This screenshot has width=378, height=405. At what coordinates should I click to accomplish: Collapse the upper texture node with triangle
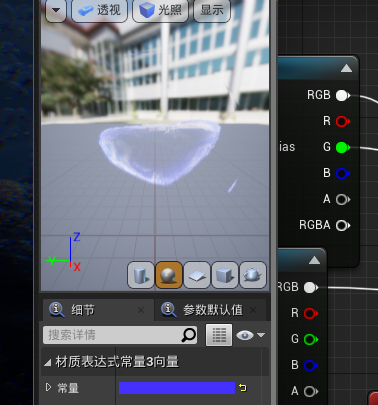point(346,68)
